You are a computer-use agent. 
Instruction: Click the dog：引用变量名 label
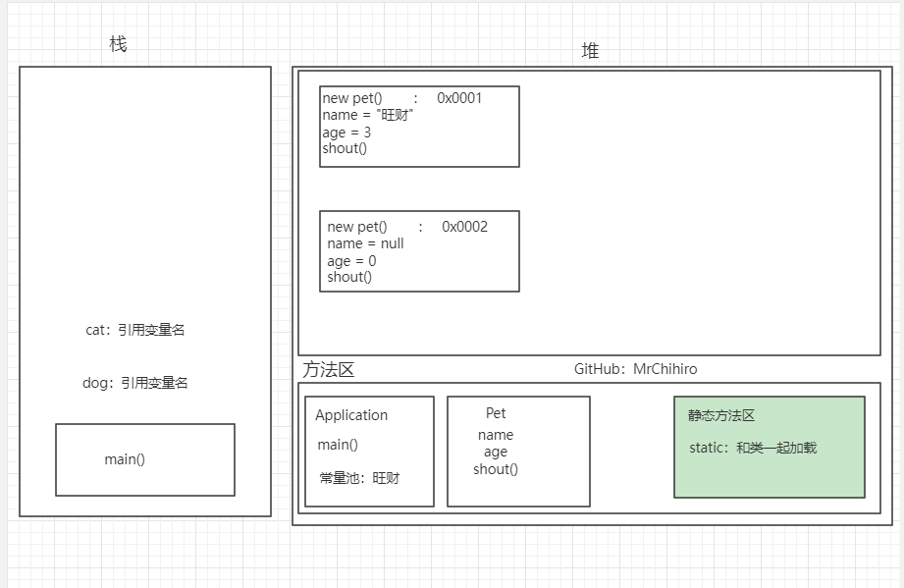[134, 383]
